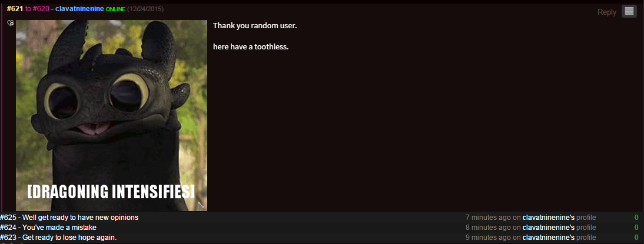Click the green score 0 on comment #624

point(636,227)
